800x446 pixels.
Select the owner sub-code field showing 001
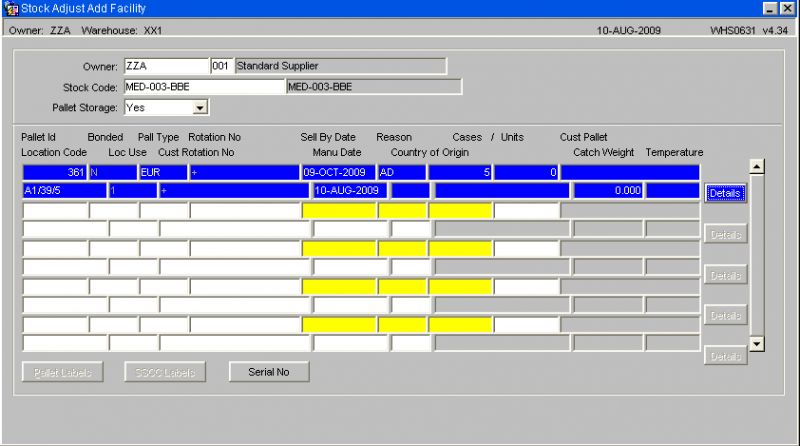point(221,66)
